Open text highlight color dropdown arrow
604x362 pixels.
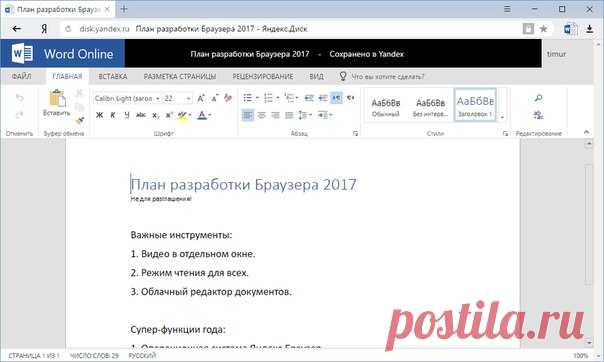pyautogui.click(x=190, y=115)
